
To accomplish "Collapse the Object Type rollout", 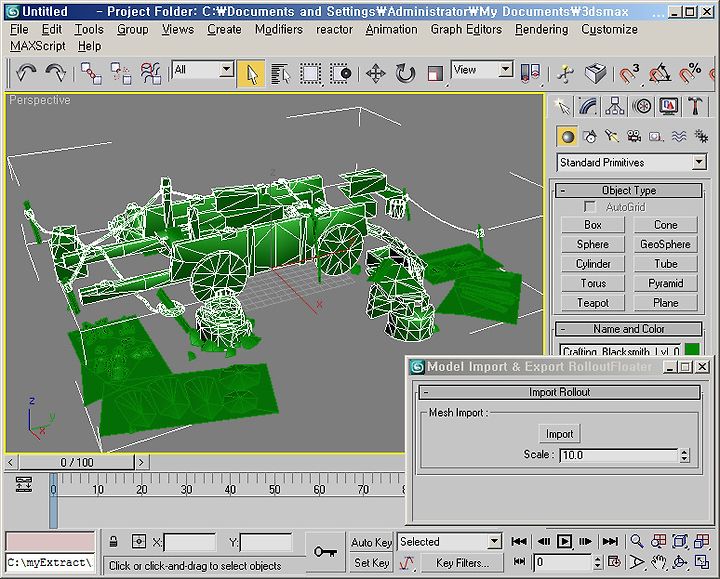I will click(628, 190).
